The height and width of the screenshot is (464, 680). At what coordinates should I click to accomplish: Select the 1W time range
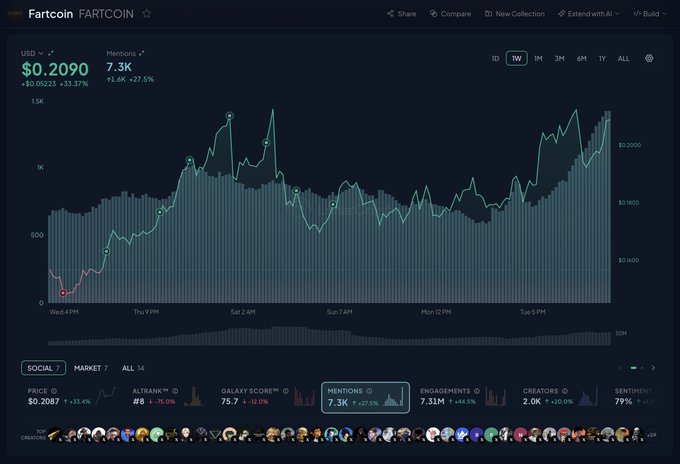pyautogui.click(x=517, y=59)
